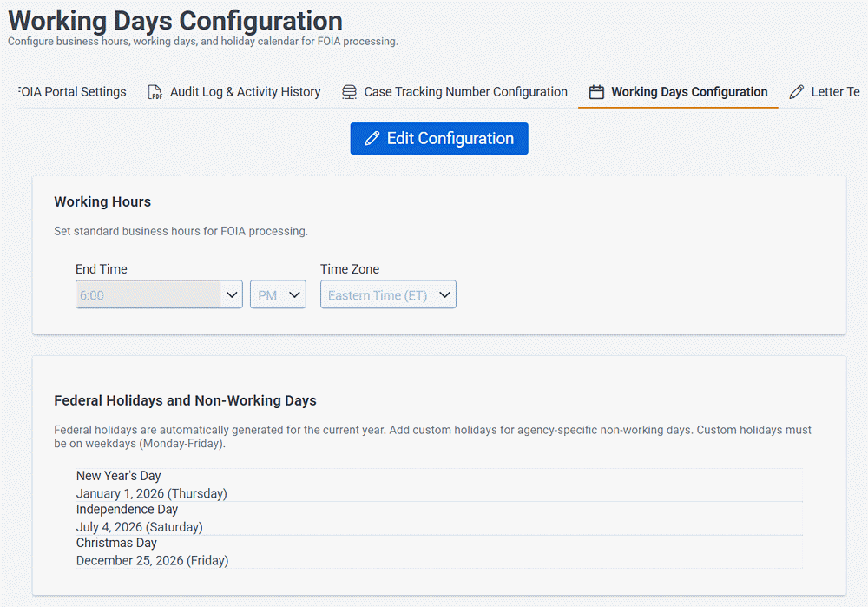Click the PDF icon on Audit Log tab
Image resolution: width=868 pixels, height=607 pixels.
point(155,91)
